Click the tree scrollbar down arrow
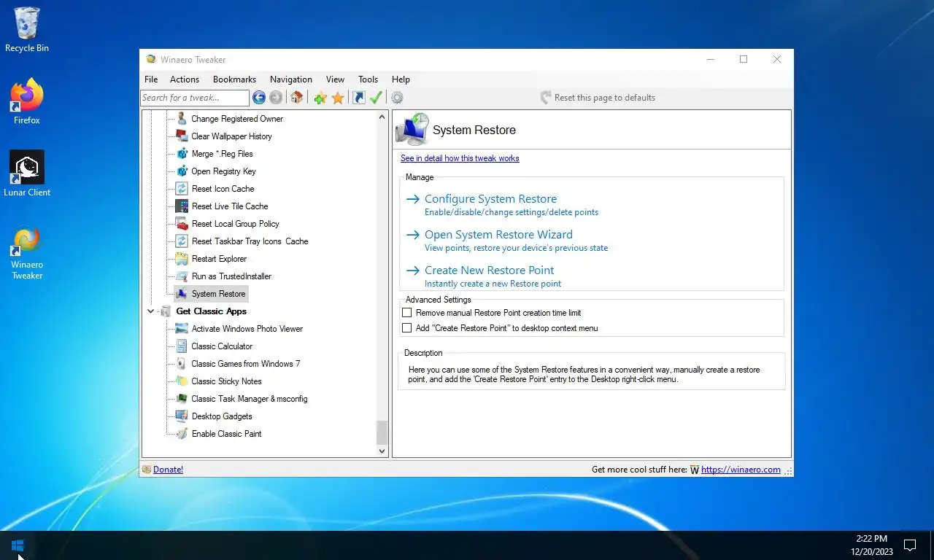 pyautogui.click(x=382, y=451)
